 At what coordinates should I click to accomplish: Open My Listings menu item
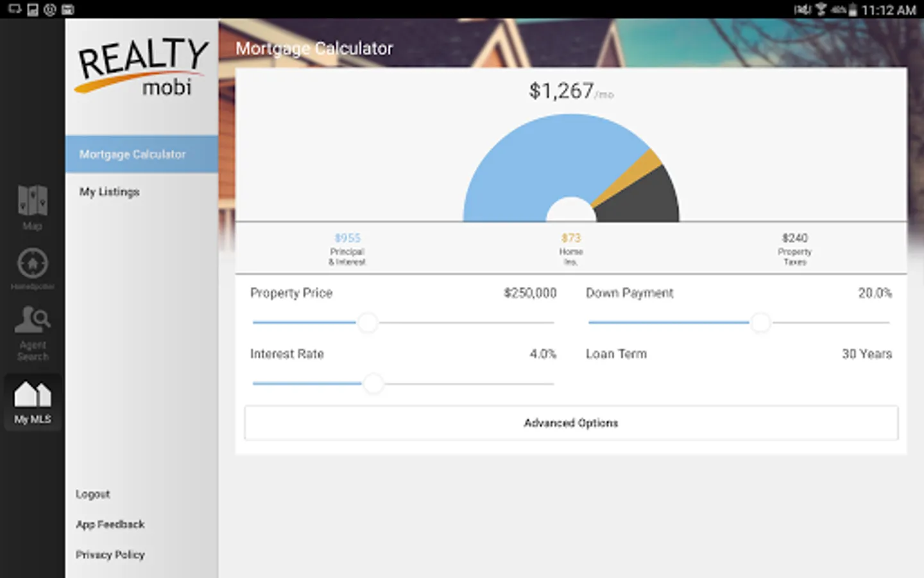[x=142, y=191]
